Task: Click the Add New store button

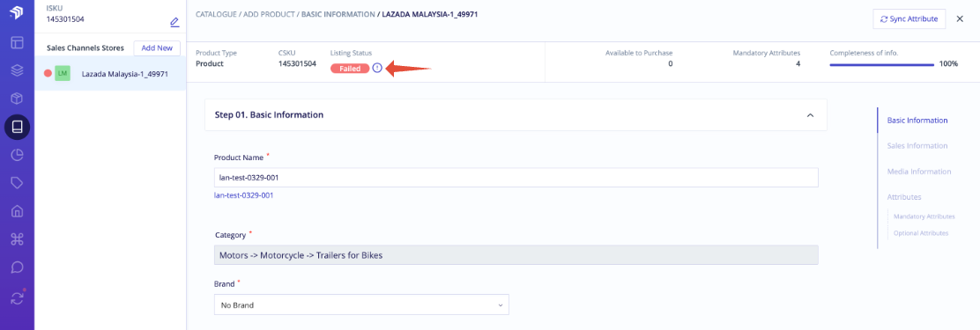Action: [157, 48]
